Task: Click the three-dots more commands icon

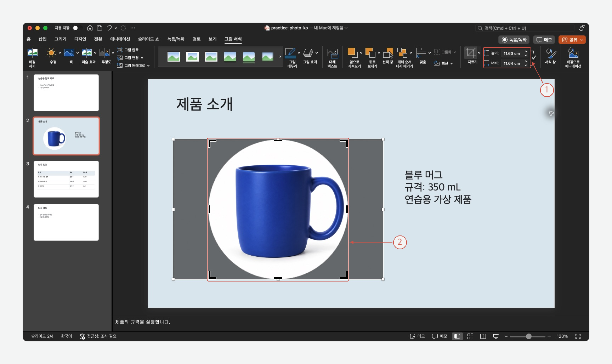Action: tap(133, 28)
